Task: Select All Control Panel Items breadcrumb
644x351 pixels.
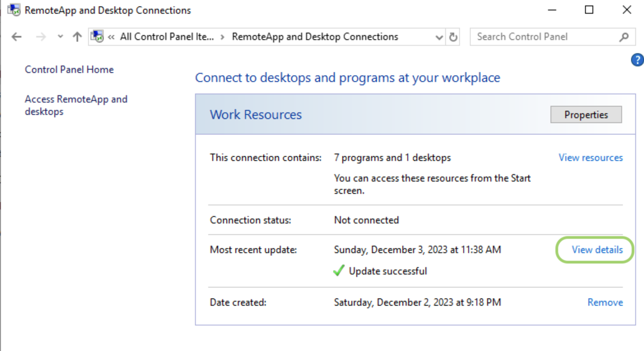Action: click(167, 37)
